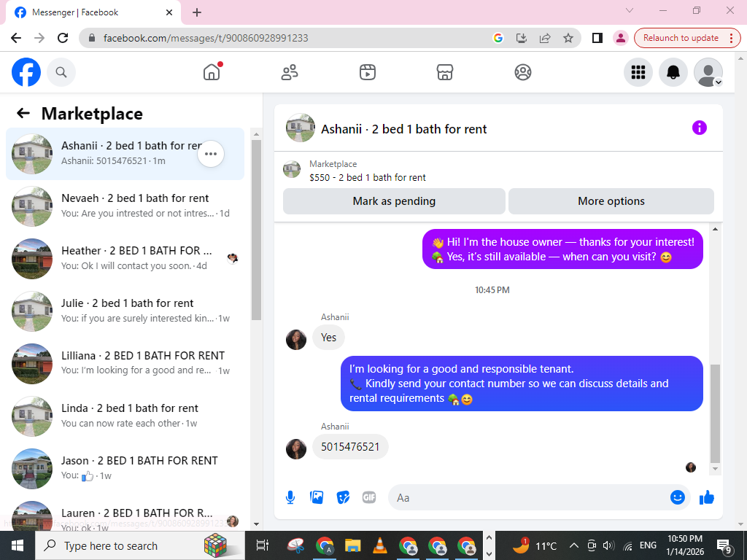The width and height of the screenshot is (747, 560).
Task: Go back using the Marketplace arrow
Action: point(23,113)
